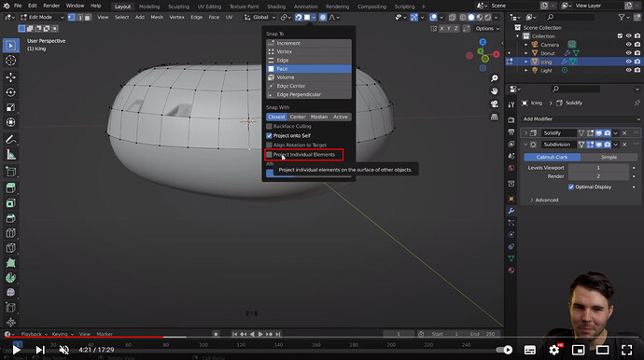Open Subdivision modifier extra options arrow
644x360 pixels.
pos(615,145)
